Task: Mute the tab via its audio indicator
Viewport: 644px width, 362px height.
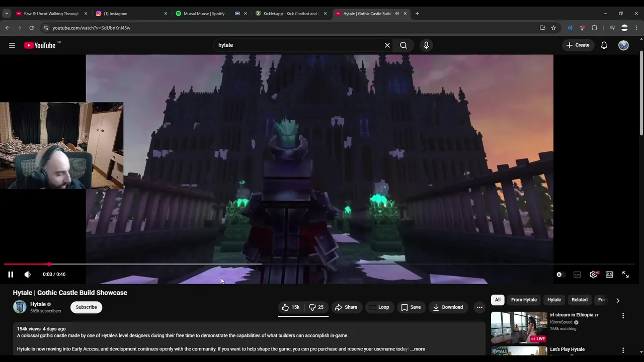Action: click(397, 14)
